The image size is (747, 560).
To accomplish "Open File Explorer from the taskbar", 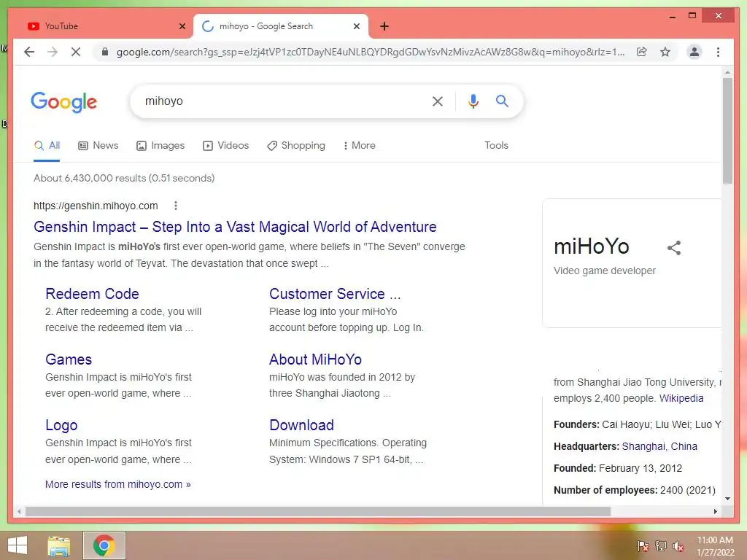I will pos(59,545).
